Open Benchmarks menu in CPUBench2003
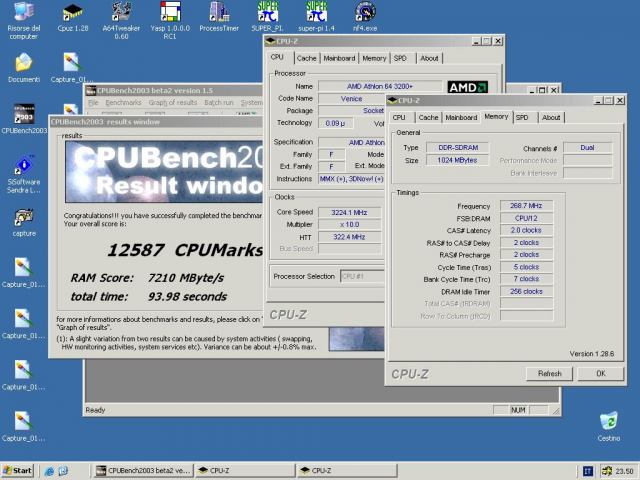The width and height of the screenshot is (640, 480). pyautogui.click(x=123, y=102)
